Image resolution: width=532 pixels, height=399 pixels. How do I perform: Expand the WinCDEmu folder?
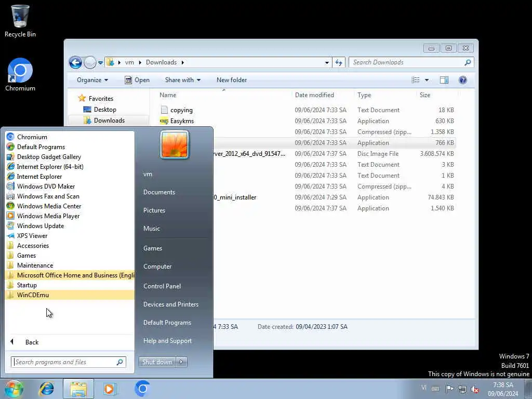coord(70,295)
